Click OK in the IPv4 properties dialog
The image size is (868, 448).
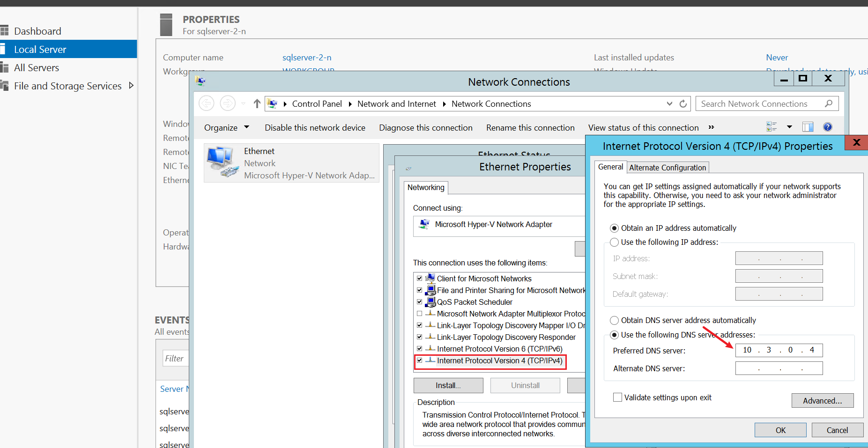coord(780,430)
